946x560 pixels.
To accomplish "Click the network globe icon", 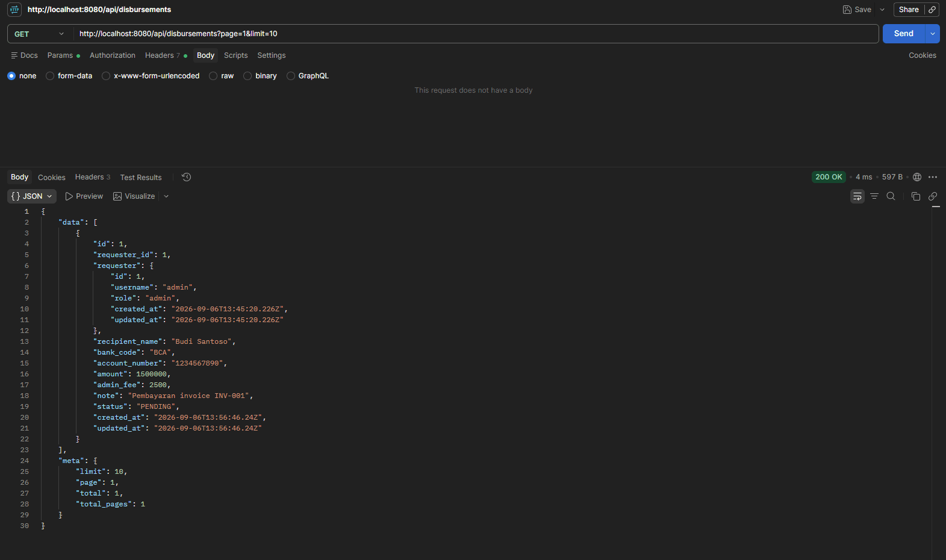I will pyautogui.click(x=917, y=177).
